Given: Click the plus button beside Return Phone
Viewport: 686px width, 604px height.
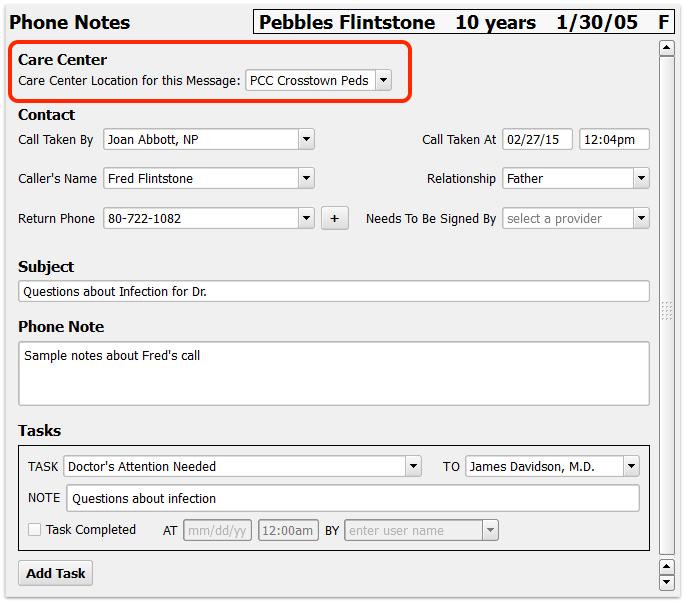Looking at the screenshot, I should (335, 218).
